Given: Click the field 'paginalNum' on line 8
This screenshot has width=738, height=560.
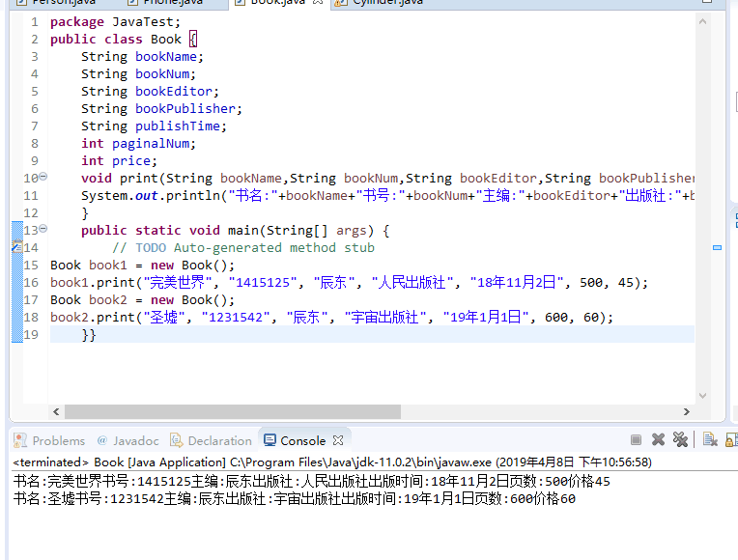Looking at the screenshot, I should (x=151, y=144).
